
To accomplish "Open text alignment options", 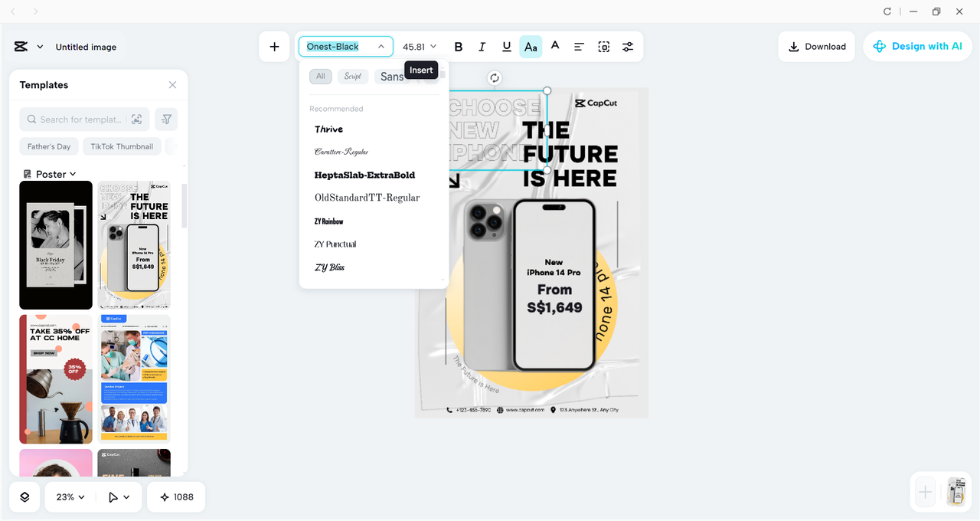I will pos(579,47).
